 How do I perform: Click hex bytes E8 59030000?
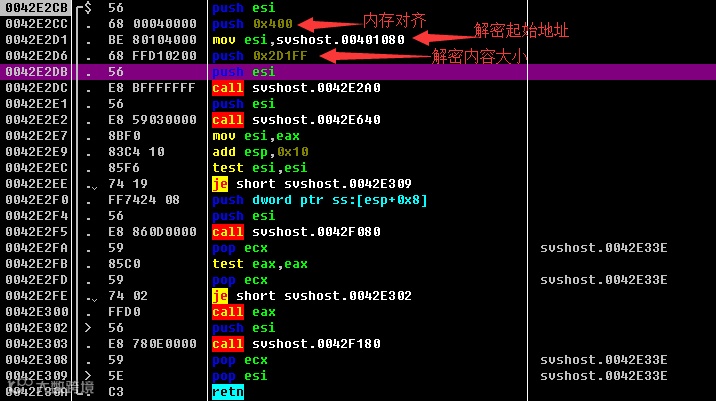click(152, 120)
